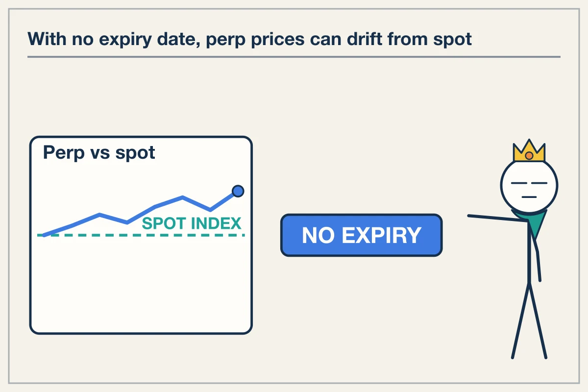This screenshot has width=588, height=392.
Task: Click the horizontal divider under the headline
Action: [x=294, y=57]
